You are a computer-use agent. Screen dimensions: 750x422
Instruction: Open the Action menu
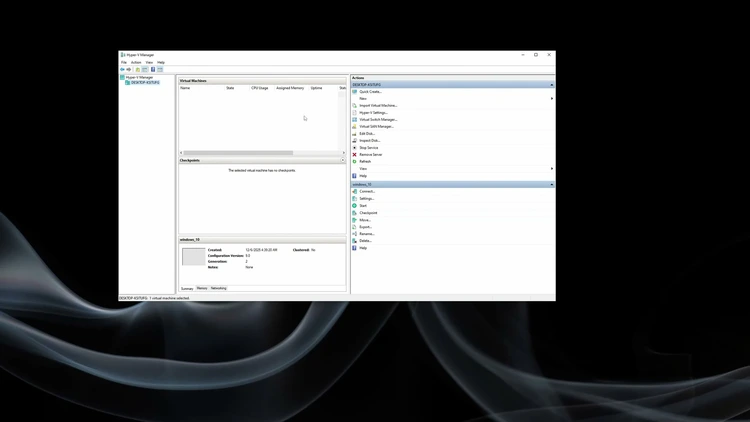[136, 62]
